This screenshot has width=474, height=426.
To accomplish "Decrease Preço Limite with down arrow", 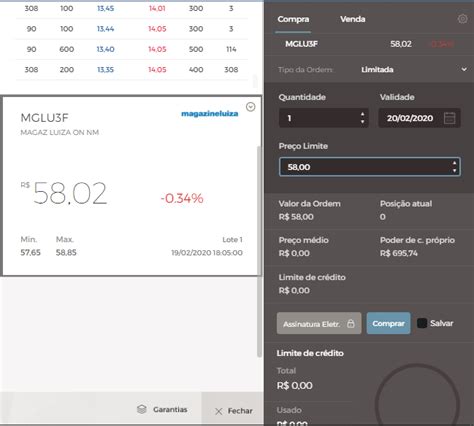I will [x=454, y=171].
